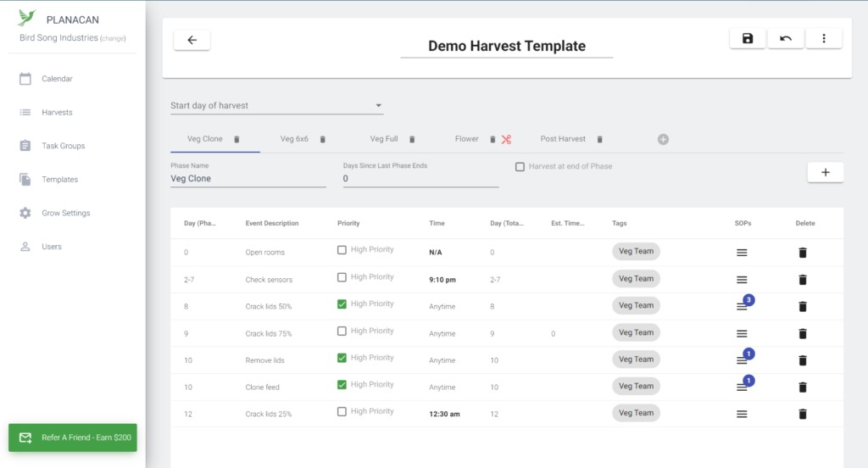This screenshot has width=868, height=468.
Task: Delete the Check sensors event
Action: click(x=803, y=280)
